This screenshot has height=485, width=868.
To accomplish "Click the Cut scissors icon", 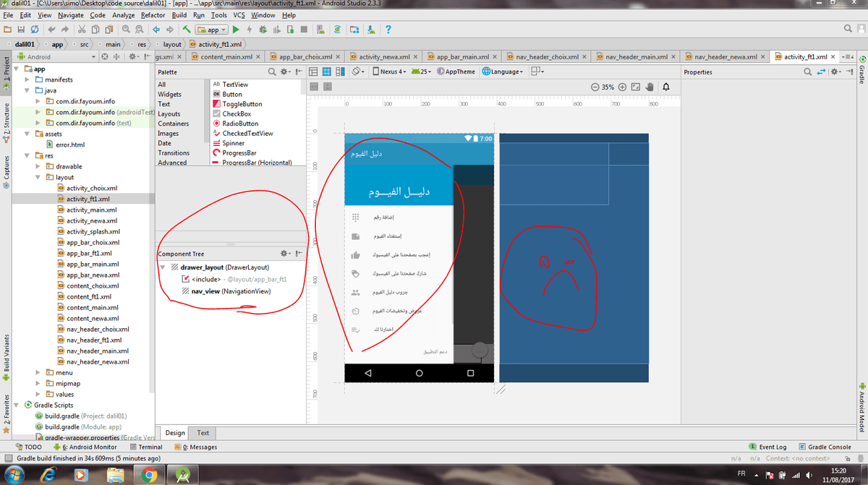I will click(82, 30).
